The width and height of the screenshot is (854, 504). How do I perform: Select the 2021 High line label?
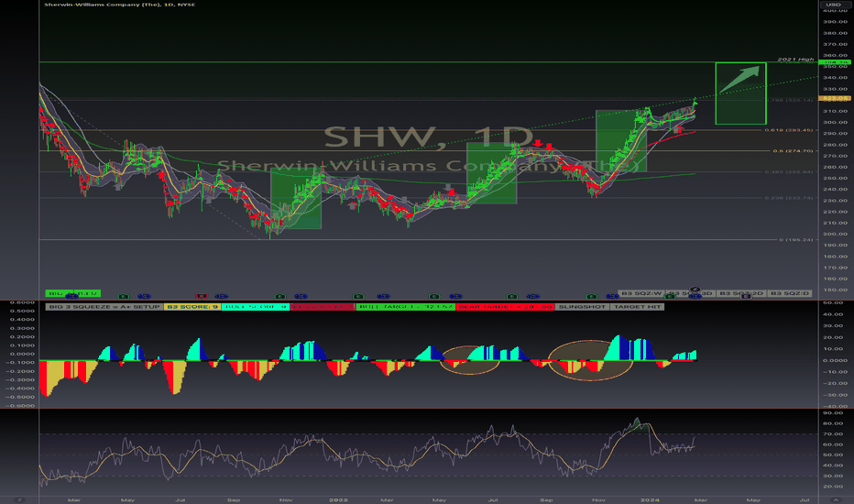(x=795, y=59)
